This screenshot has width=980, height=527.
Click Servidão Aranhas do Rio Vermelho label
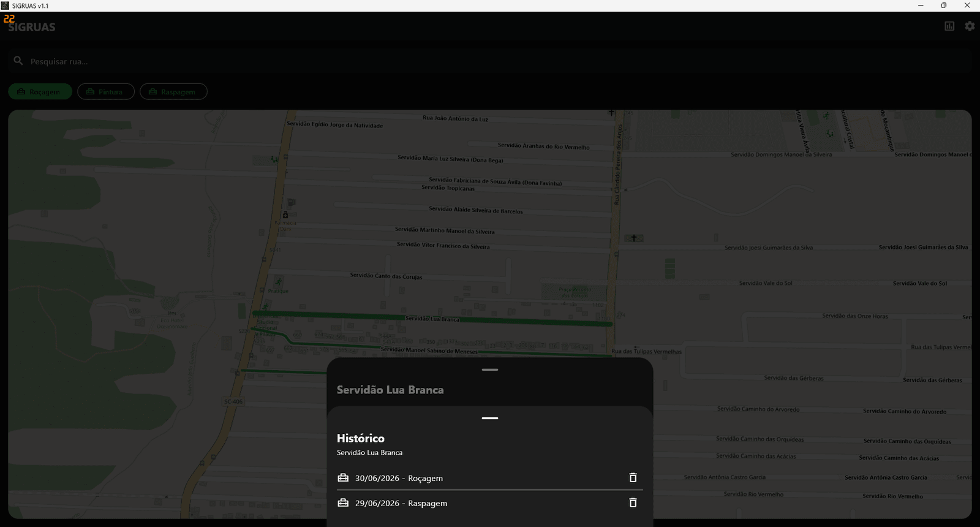pyautogui.click(x=544, y=146)
